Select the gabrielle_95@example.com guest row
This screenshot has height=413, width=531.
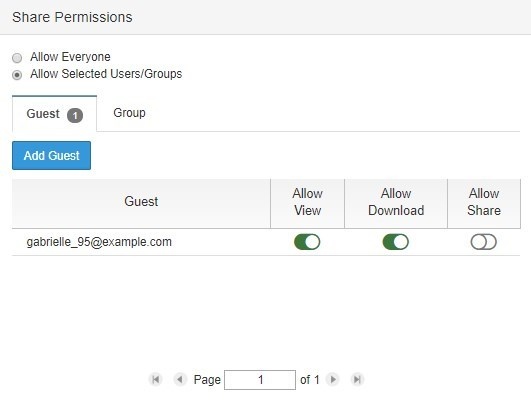pyautogui.click(x=266, y=242)
